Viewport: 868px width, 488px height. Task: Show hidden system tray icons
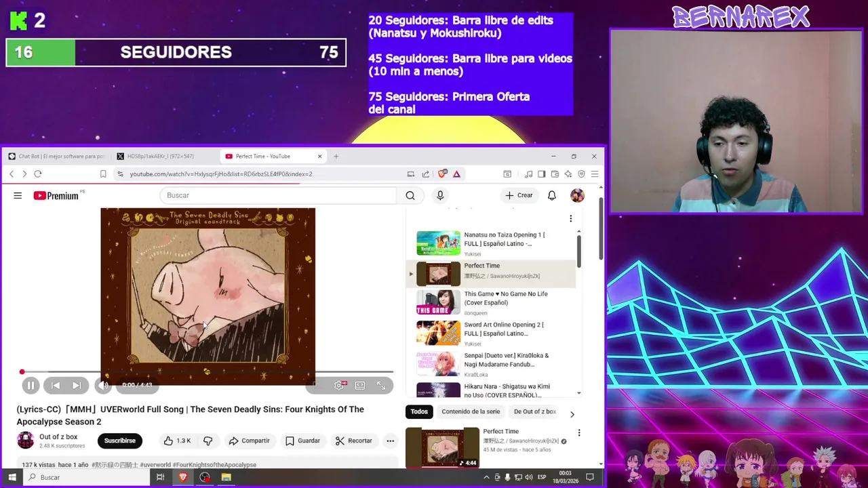pyautogui.click(x=486, y=477)
